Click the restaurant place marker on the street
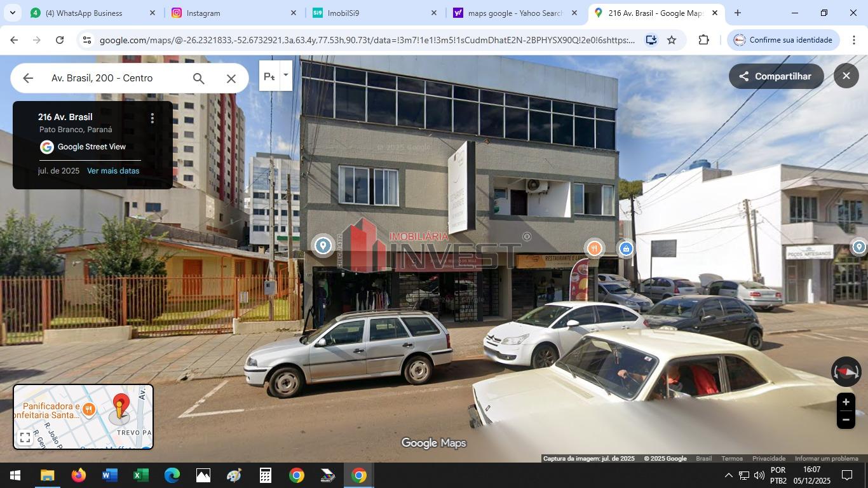 594,248
